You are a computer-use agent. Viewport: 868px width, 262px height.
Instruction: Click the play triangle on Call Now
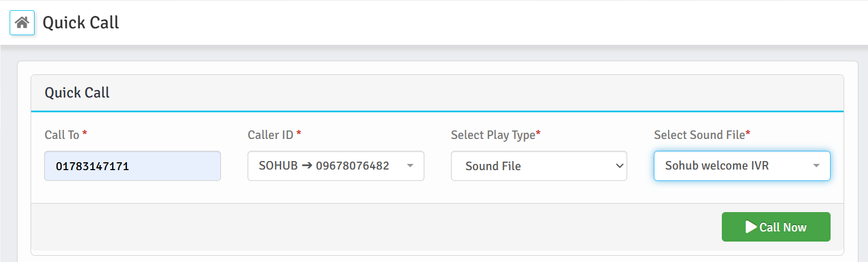pyautogui.click(x=751, y=227)
